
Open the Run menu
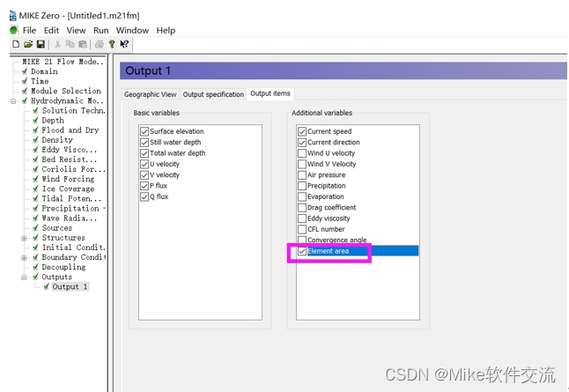click(101, 31)
